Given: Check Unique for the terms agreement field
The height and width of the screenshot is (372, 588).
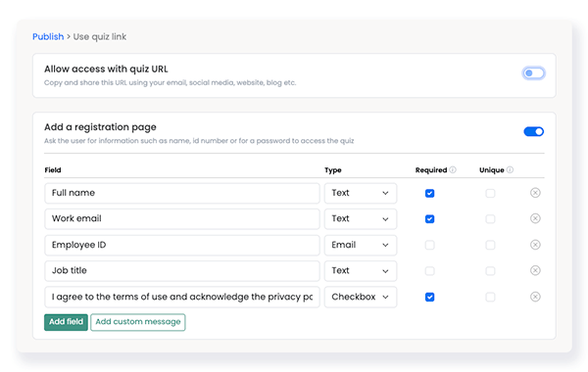Looking at the screenshot, I should 490,297.
